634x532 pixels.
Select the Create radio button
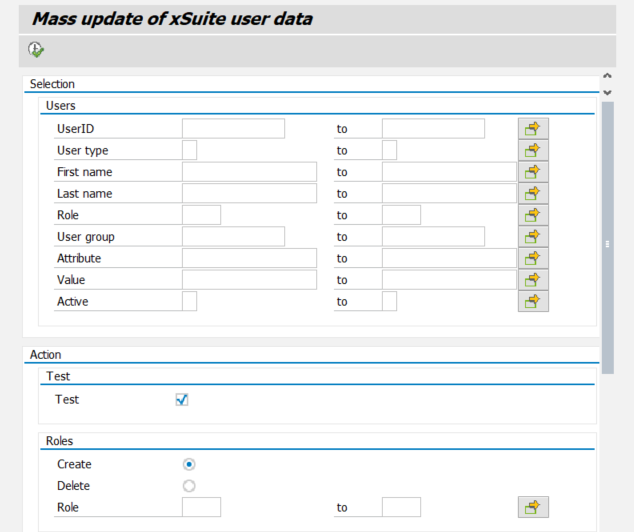tap(189, 464)
